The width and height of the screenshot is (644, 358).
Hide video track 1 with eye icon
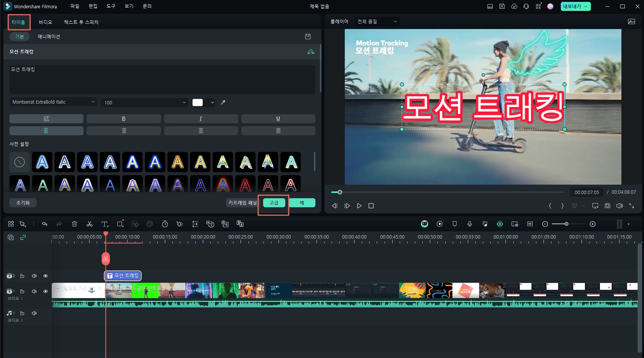point(46,291)
